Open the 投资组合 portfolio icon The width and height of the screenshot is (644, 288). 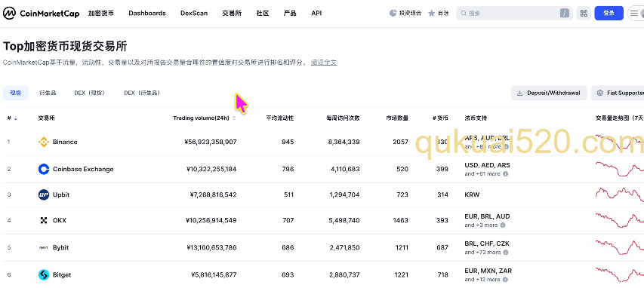(393, 13)
